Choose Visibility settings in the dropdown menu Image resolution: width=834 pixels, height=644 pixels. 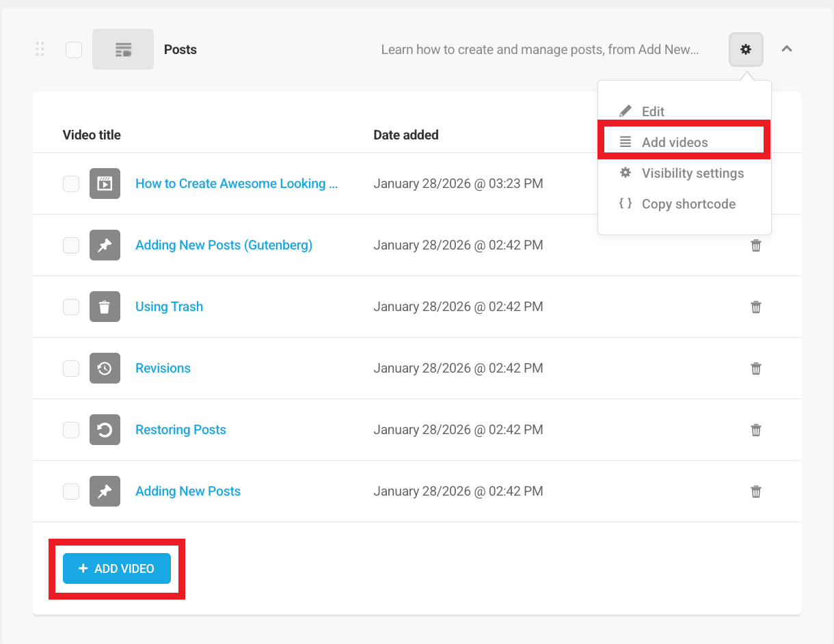692,173
